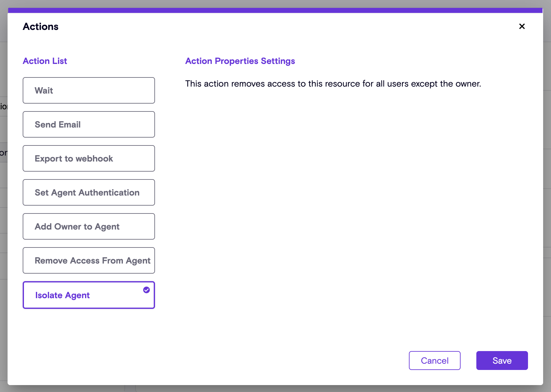Viewport: 551px width, 392px height.
Task: Pick the Export to webhook action
Action: pos(89,158)
